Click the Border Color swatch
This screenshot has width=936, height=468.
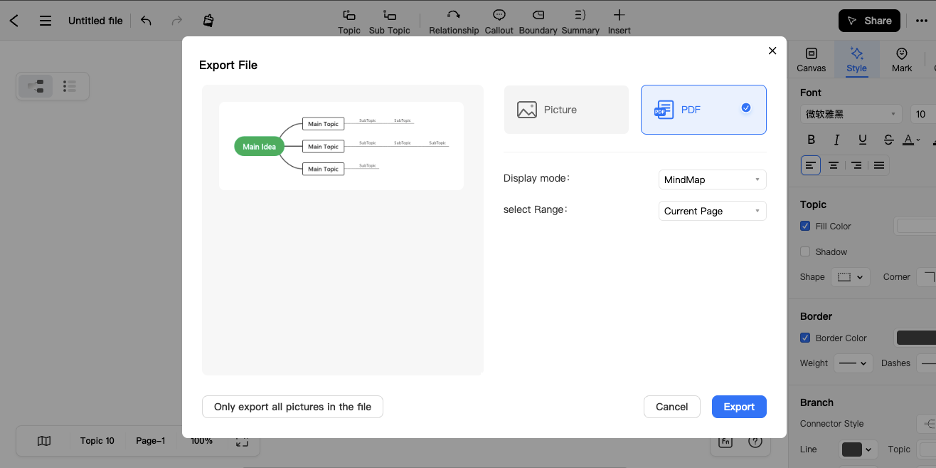point(916,338)
